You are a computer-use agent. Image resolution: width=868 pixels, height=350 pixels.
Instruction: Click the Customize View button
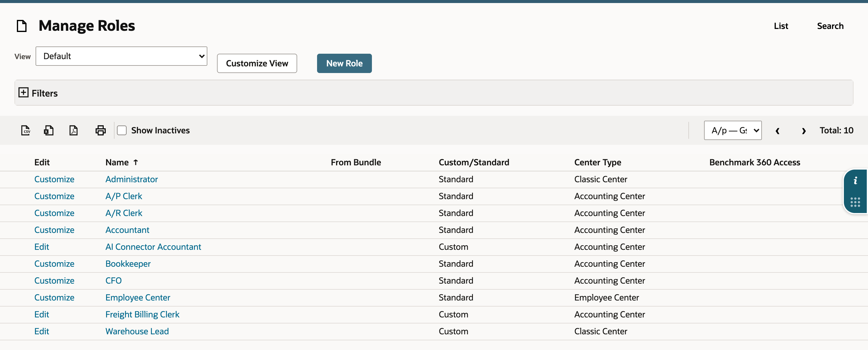(257, 63)
